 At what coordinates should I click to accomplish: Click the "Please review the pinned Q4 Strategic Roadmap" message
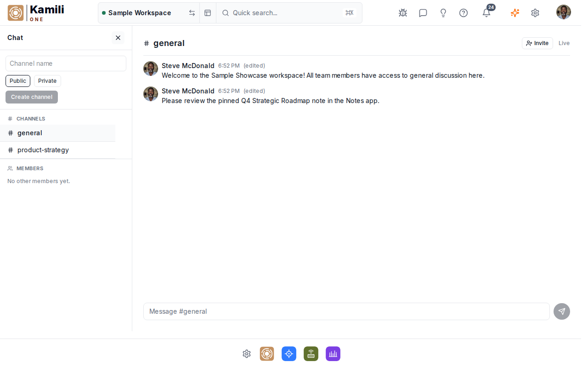[271, 101]
